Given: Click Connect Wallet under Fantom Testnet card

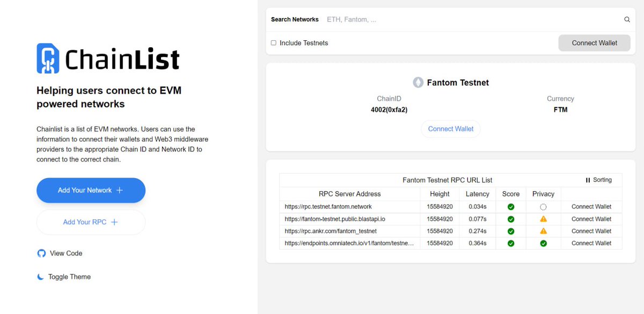Looking at the screenshot, I should [x=451, y=129].
